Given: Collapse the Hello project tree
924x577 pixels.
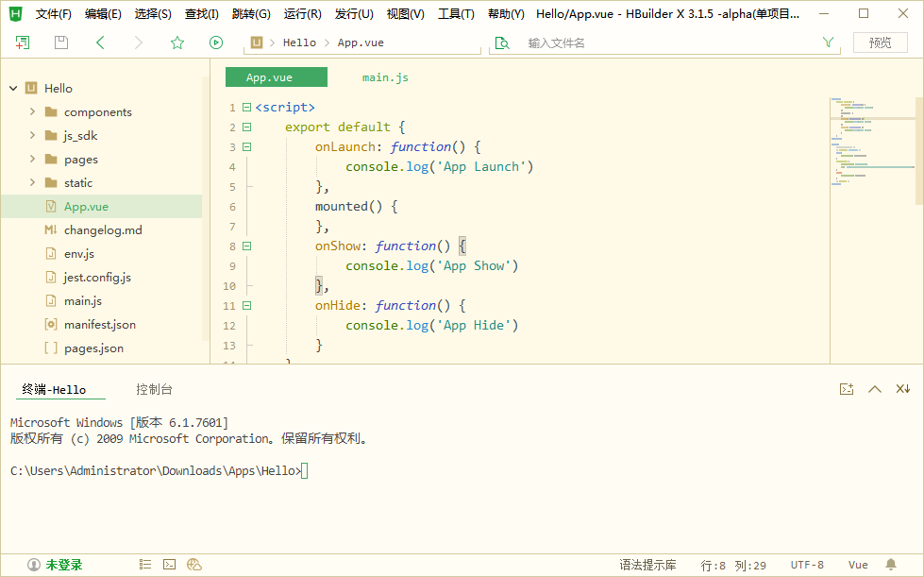Looking at the screenshot, I should point(11,88).
